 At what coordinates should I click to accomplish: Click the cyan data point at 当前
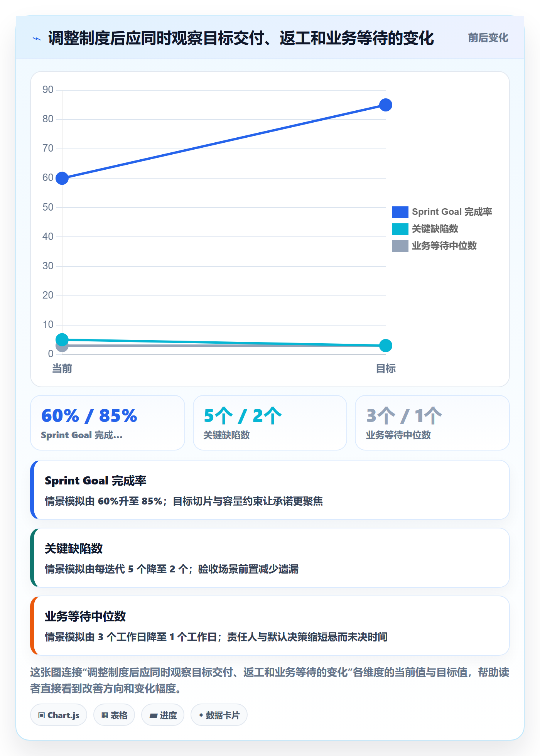tap(62, 339)
